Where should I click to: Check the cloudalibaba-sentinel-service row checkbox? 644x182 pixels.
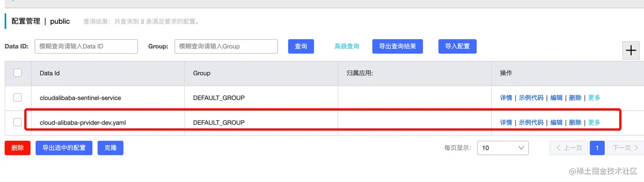point(17,97)
